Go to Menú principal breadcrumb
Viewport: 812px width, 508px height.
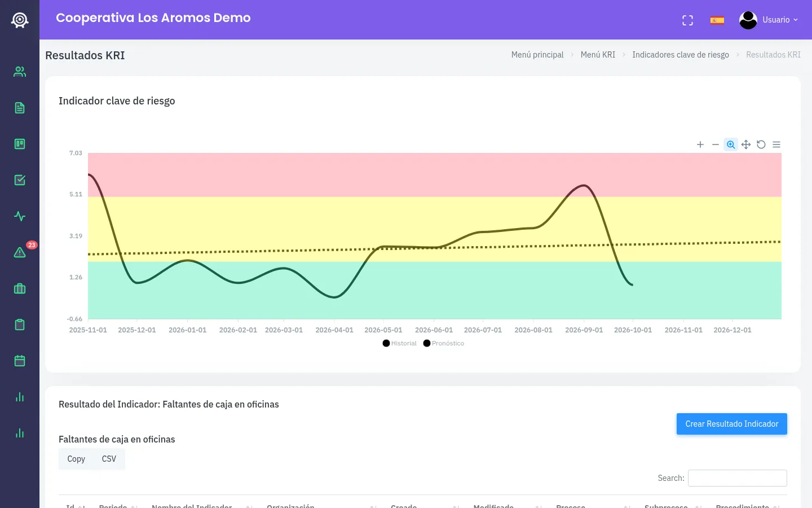pyautogui.click(x=537, y=55)
